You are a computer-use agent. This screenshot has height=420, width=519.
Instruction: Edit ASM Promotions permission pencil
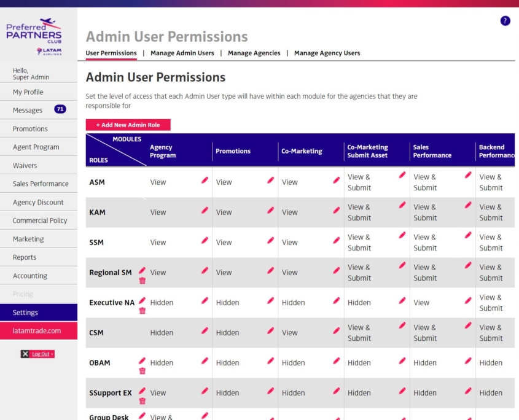click(270, 180)
